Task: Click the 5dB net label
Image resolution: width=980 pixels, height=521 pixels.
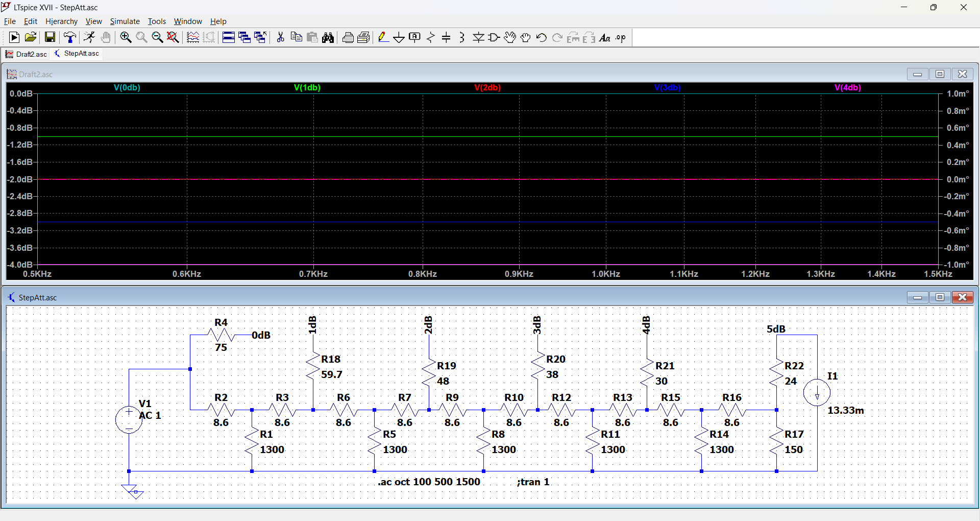Action: click(776, 329)
